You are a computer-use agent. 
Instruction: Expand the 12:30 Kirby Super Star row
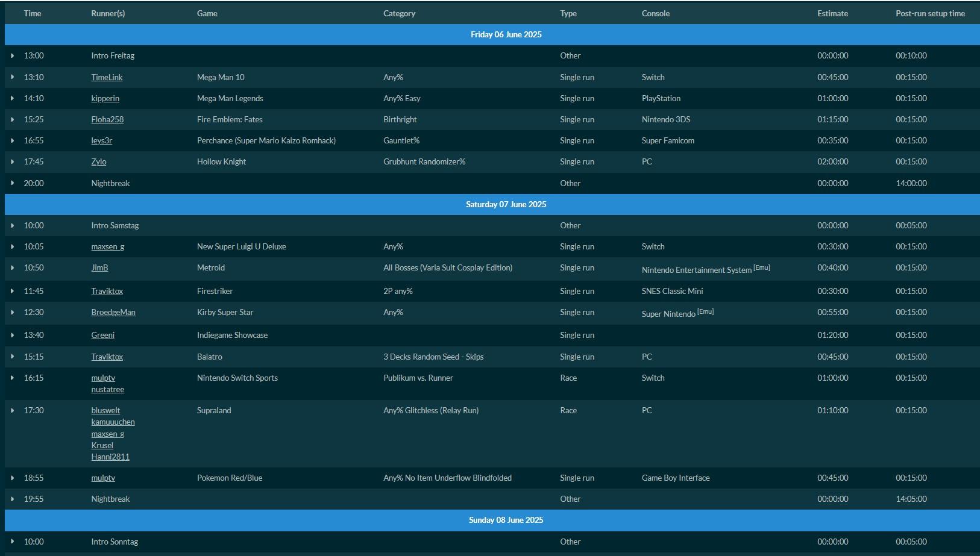[12, 312]
